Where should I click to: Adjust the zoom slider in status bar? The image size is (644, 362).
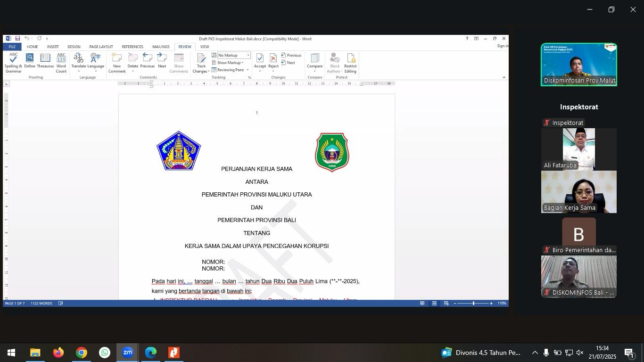point(473,304)
